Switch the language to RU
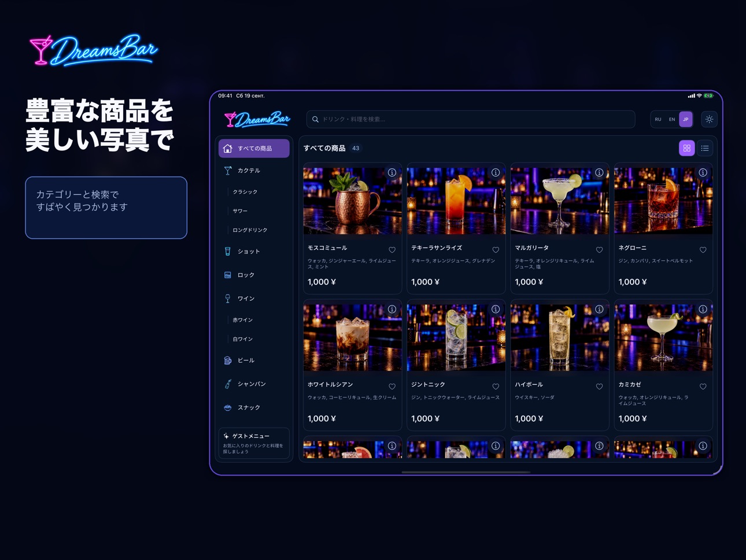 [x=658, y=119]
